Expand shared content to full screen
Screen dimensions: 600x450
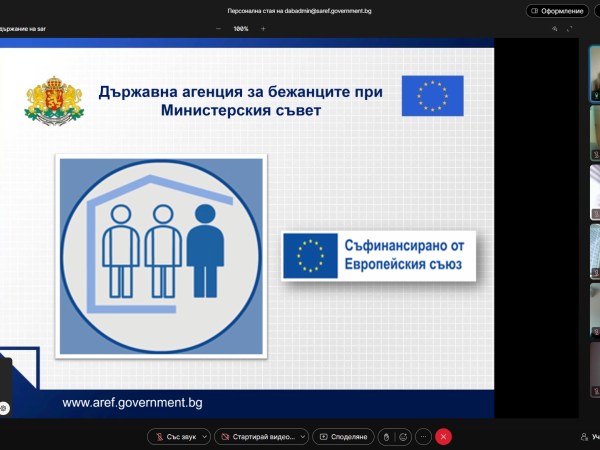(x=569, y=29)
